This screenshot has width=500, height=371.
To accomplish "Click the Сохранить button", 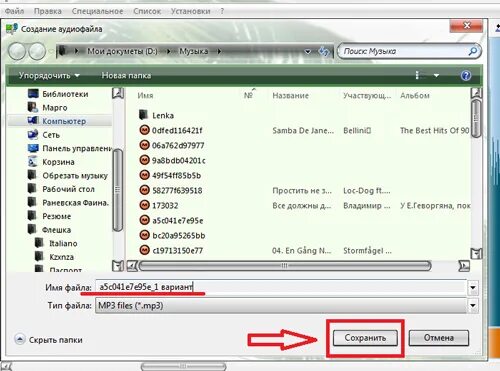I will [365, 338].
